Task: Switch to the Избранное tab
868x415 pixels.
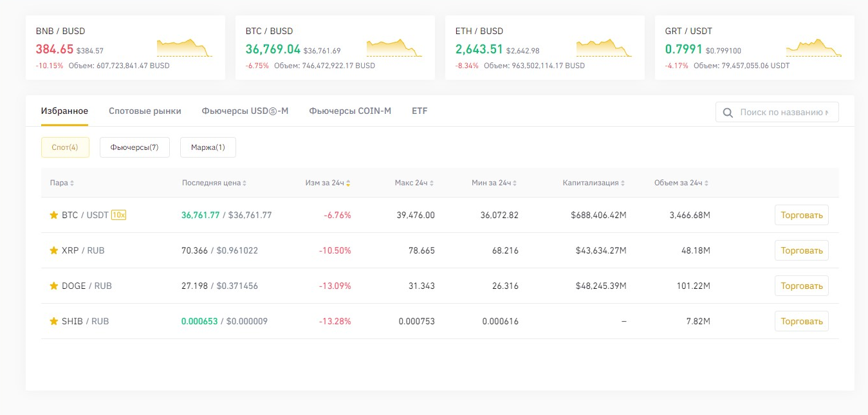Action: pos(64,111)
